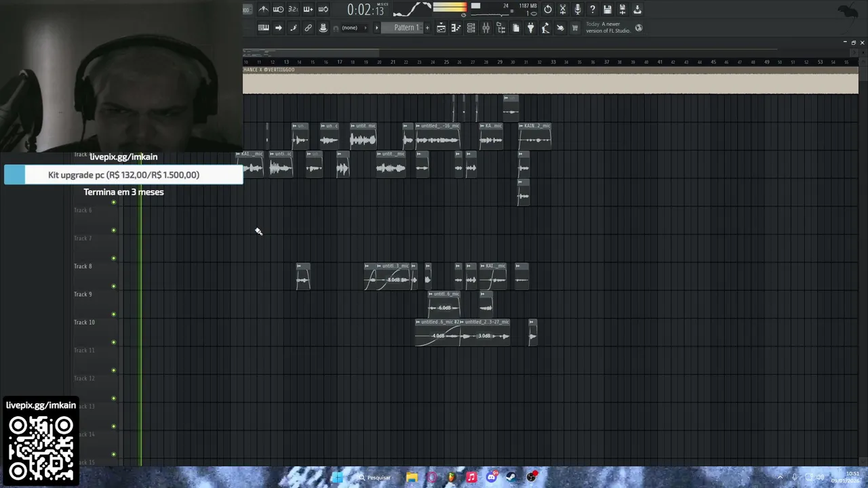Open help question mark icon
Screen dimensions: 868x488
pos(593,9)
